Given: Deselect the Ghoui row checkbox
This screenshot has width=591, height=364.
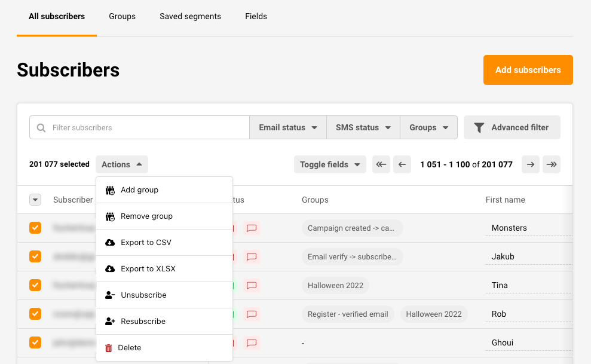Looking at the screenshot, I should point(35,342).
